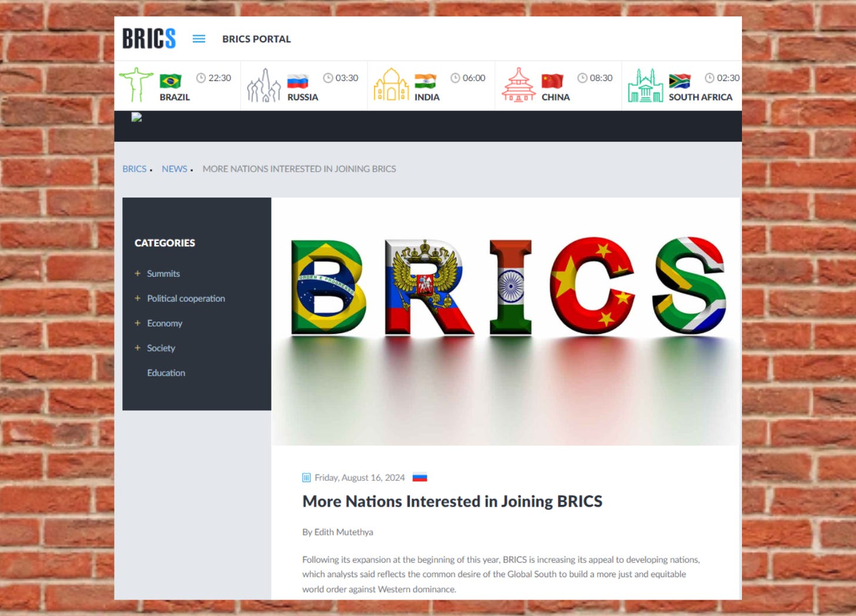The height and width of the screenshot is (616, 856).
Task: Click the Russia flag in the country bar
Action: click(x=297, y=81)
